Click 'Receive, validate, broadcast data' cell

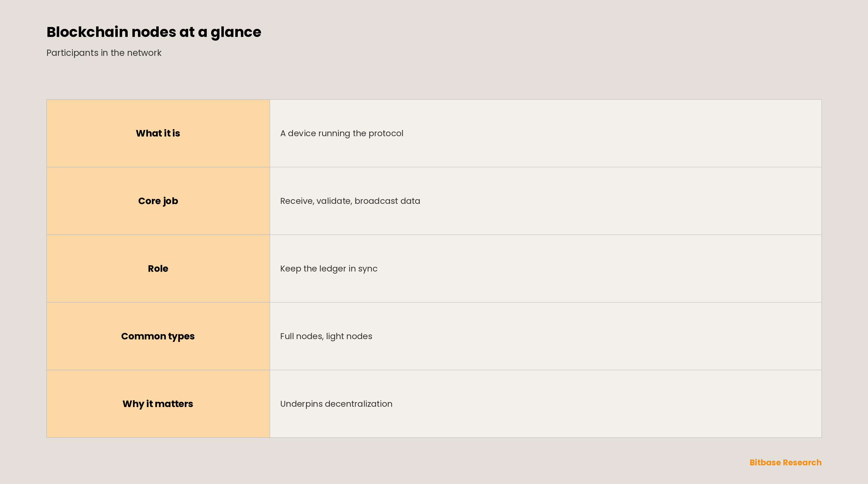coord(546,201)
